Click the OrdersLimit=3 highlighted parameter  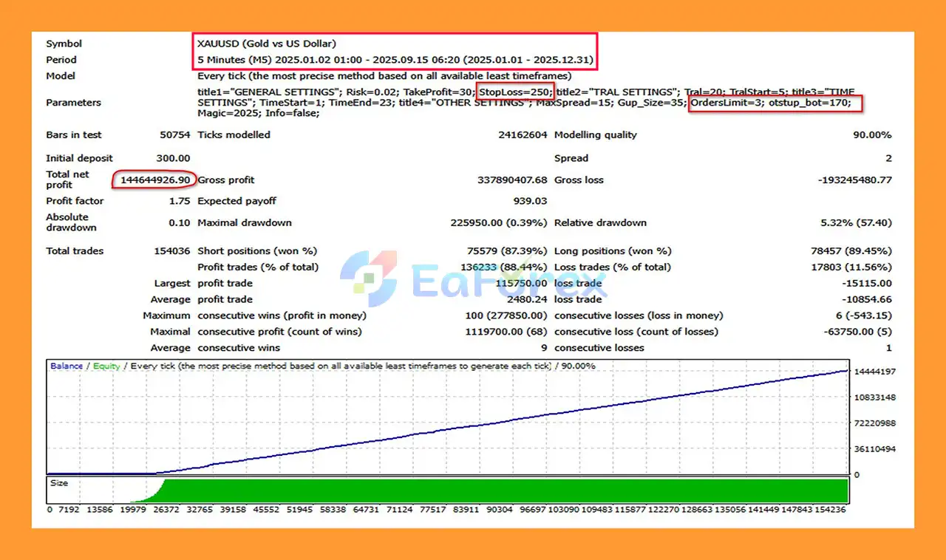click(725, 103)
